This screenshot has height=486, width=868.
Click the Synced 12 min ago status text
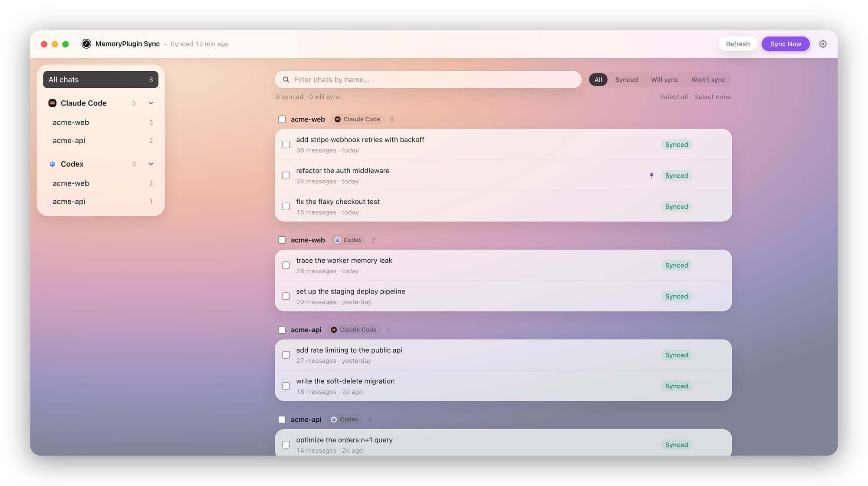(x=200, y=44)
